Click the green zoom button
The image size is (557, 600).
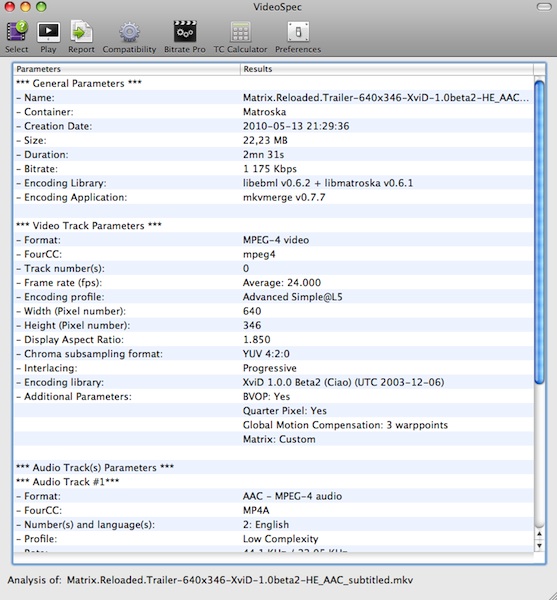(x=41, y=7)
